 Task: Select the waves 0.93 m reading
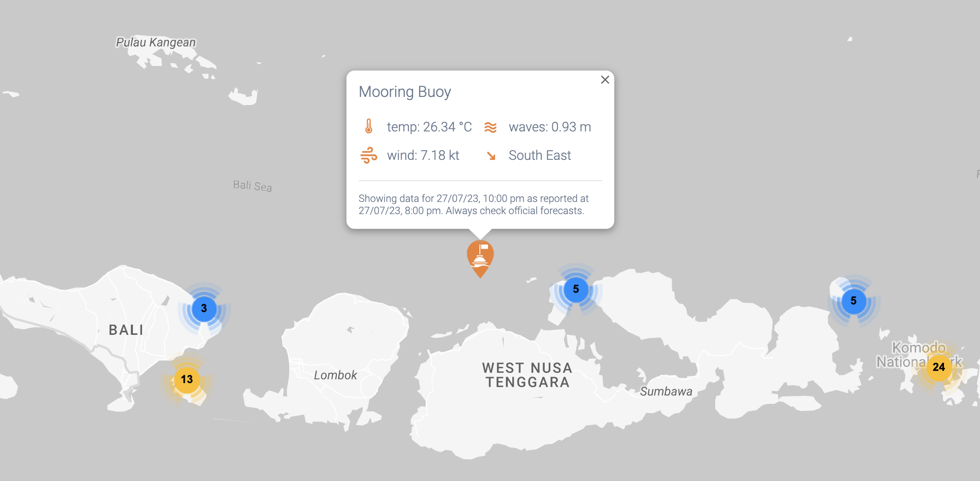[x=550, y=127]
